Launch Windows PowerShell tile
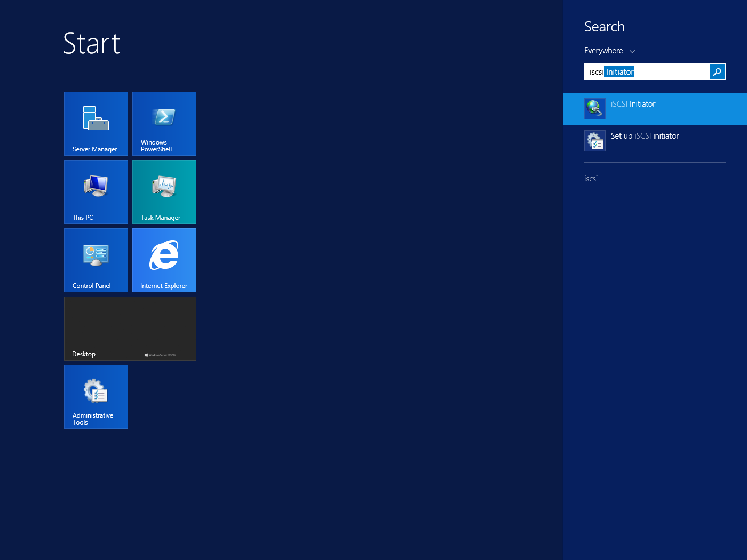 [164, 124]
